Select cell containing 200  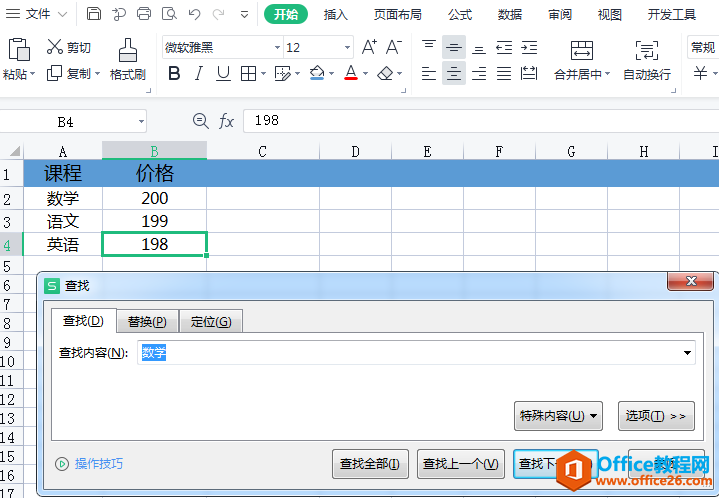point(155,198)
